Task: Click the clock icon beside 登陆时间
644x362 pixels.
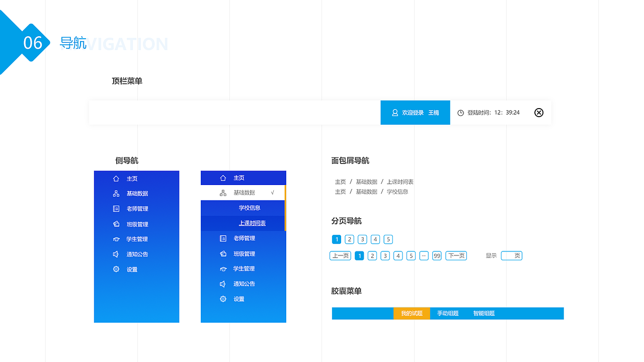Action: 460,113
